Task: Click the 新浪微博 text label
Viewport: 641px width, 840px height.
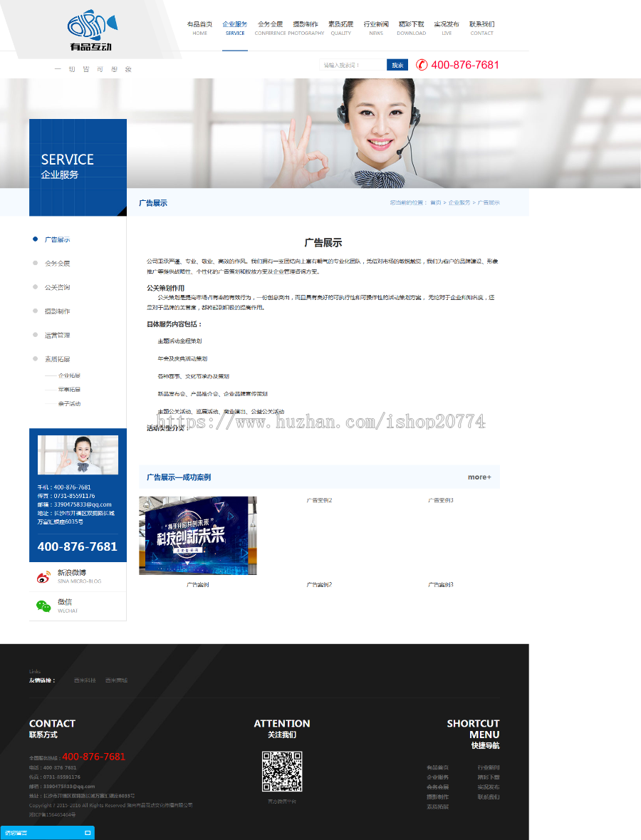Action: pos(72,573)
